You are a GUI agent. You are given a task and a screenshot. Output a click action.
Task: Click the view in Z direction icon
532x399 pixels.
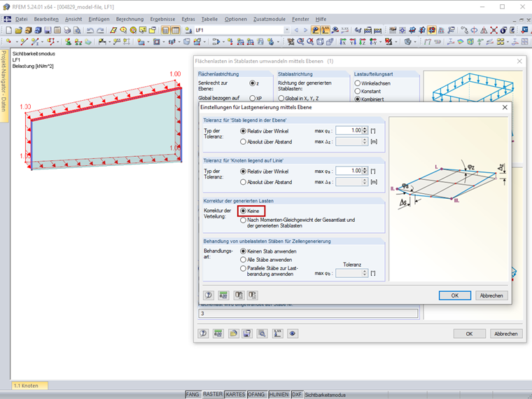[x=363, y=42]
